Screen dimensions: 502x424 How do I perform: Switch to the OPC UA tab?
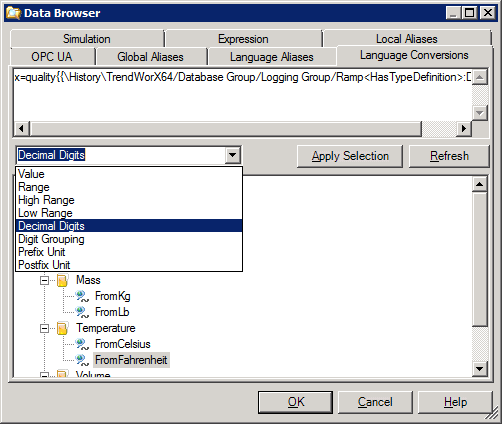coord(52,57)
